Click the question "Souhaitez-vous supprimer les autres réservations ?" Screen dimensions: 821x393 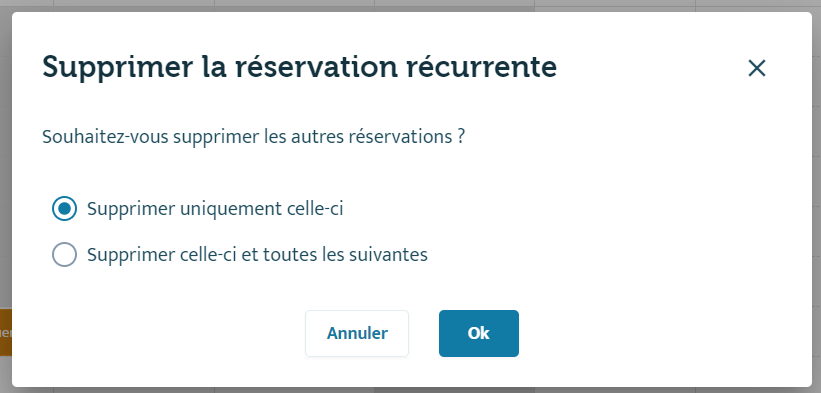pos(253,137)
